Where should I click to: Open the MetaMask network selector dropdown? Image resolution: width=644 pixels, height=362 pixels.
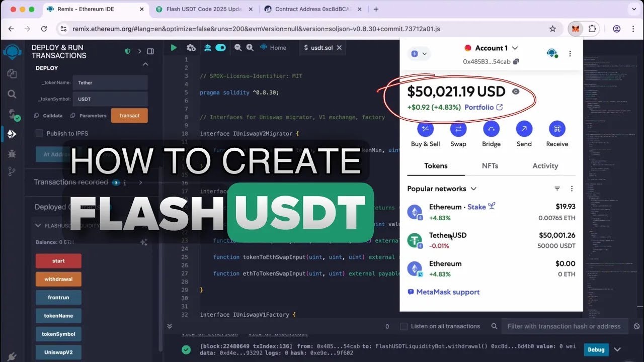click(418, 54)
